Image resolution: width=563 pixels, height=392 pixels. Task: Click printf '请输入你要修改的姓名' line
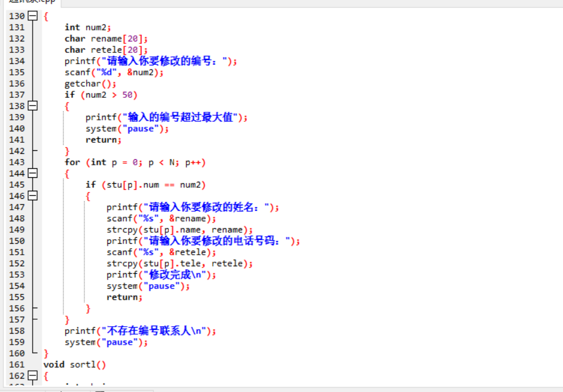[193, 207]
